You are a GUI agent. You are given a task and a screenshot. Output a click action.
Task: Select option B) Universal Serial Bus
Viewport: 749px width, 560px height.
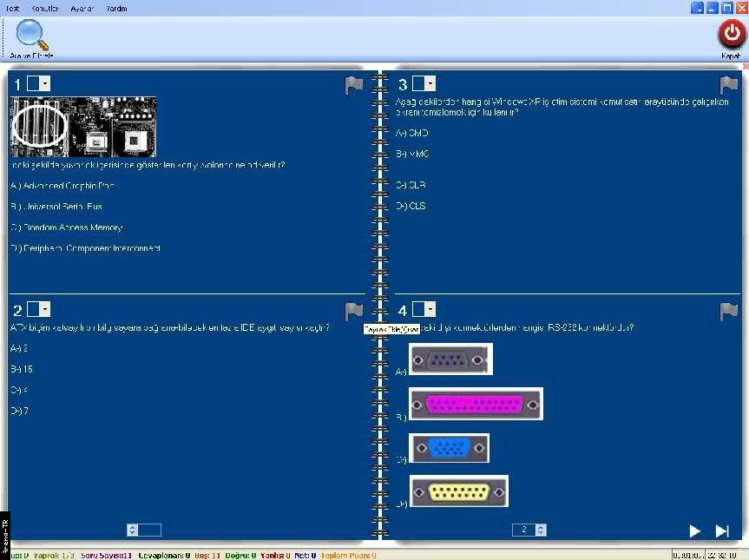point(56,207)
